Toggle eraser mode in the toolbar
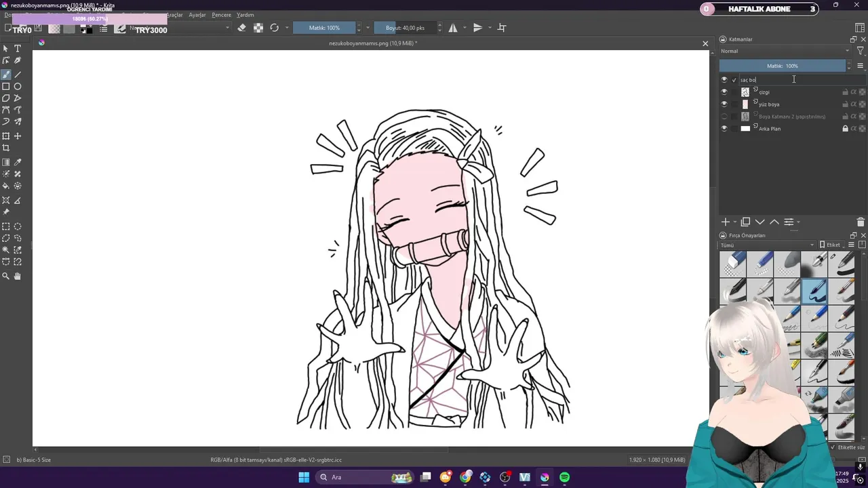The image size is (868, 488). [242, 28]
